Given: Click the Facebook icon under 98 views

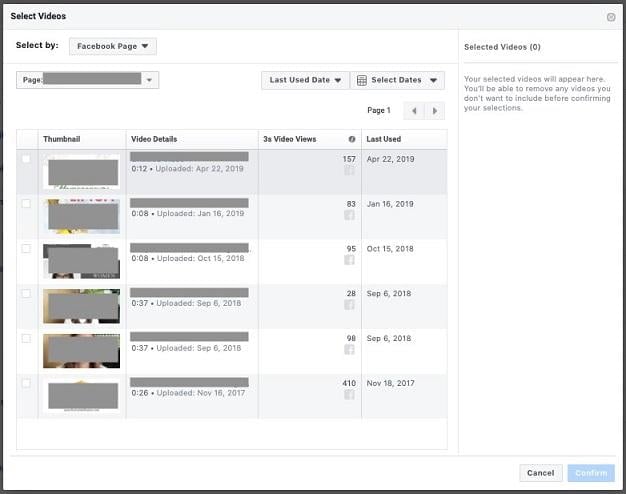Looking at the screenshot, I should pyautogui.click(x=349, y=349).
